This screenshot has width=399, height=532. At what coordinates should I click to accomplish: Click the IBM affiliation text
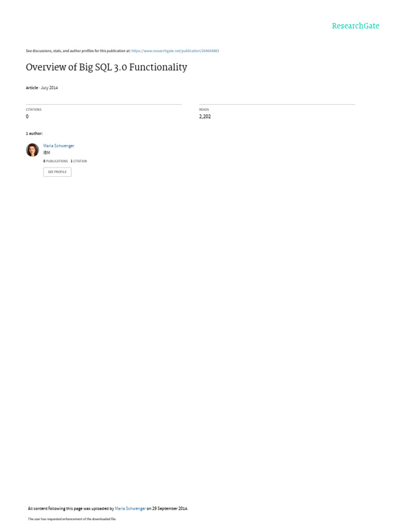46,153
